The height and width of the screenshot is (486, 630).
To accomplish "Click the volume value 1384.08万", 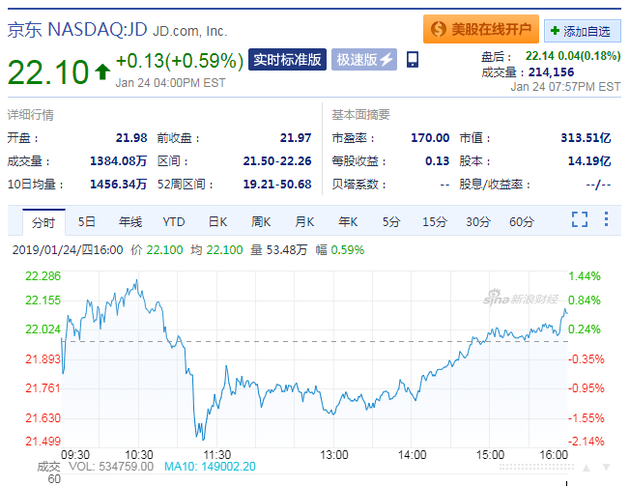I will pyautogui.click(x=119, y=161).
